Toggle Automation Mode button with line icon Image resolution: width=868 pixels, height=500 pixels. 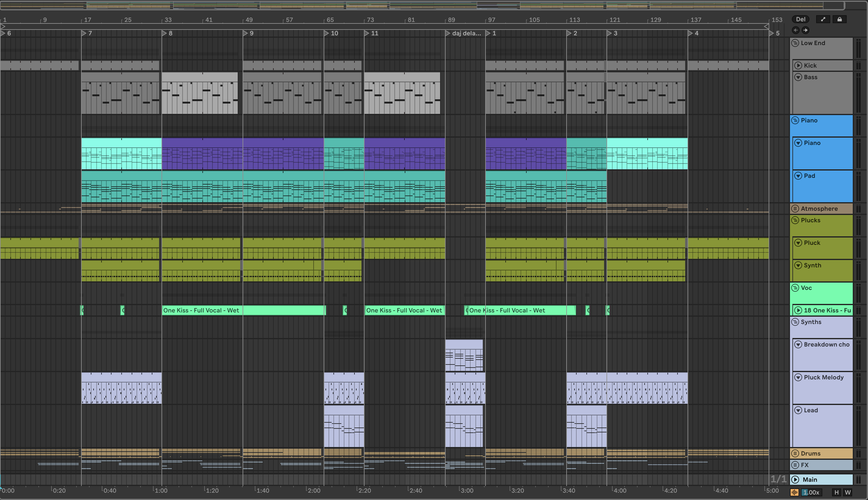(823, 19)
